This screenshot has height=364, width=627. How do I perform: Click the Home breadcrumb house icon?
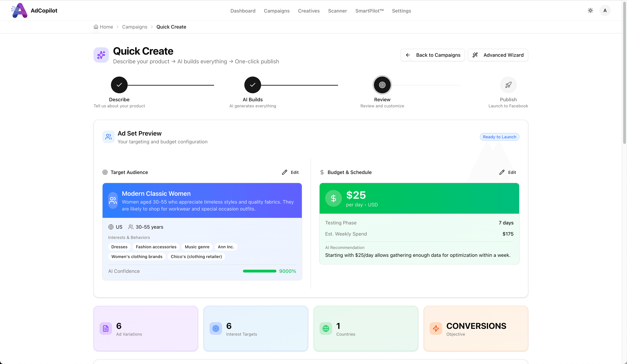96,27
